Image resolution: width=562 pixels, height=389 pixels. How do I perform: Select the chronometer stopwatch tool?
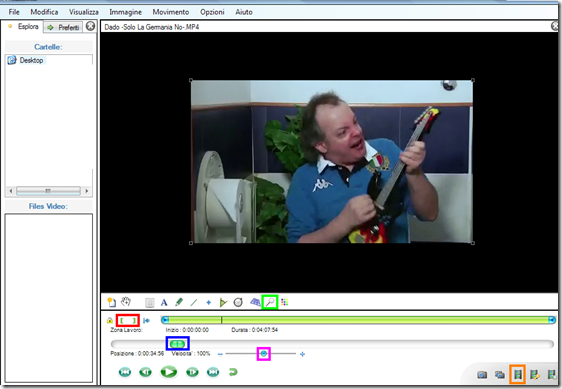click(x=238, y=302)
